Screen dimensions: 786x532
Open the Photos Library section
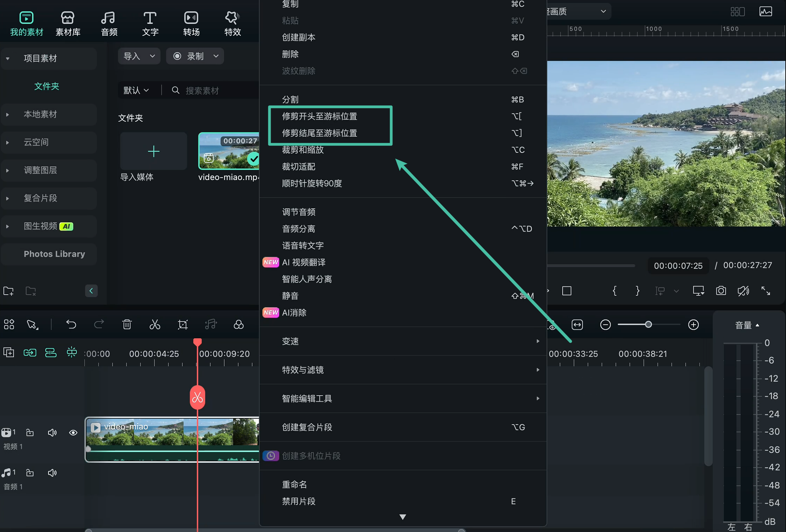pos(54,254)
